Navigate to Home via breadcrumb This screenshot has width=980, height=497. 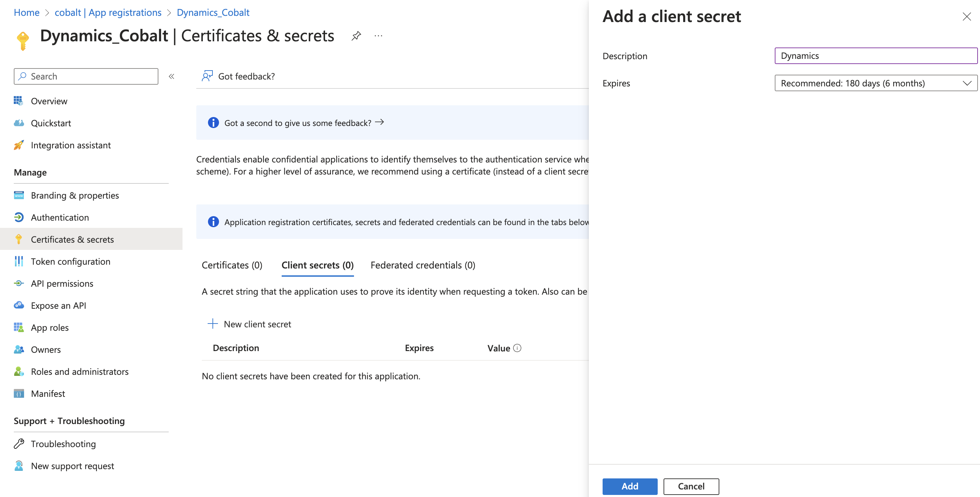(x=26, y=12)
